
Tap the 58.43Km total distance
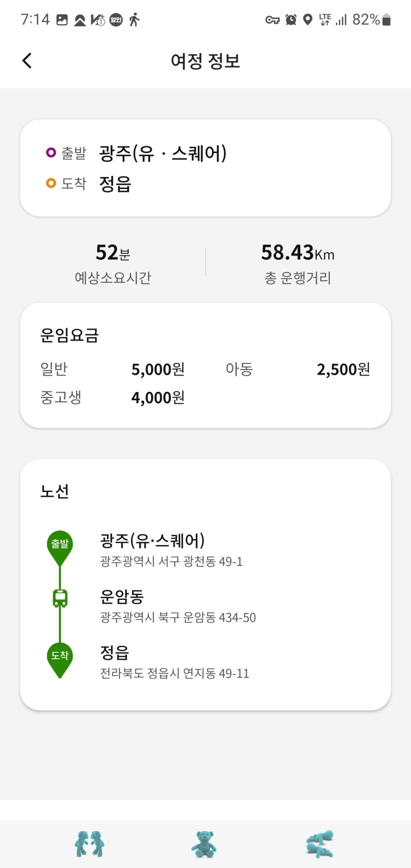(298, 253)
